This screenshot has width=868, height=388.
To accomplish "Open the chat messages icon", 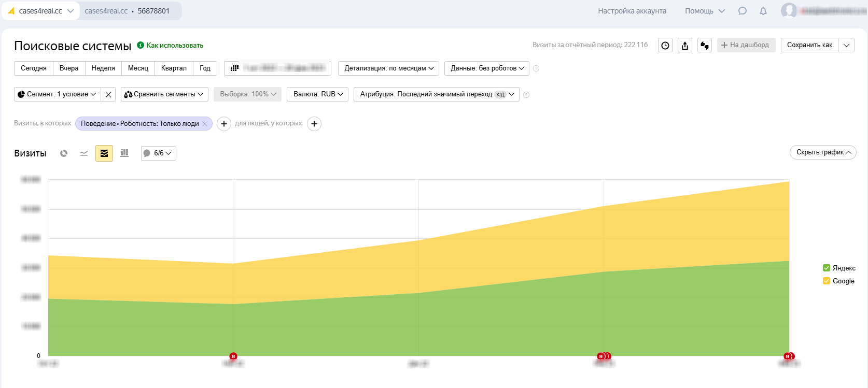I will (743, 11).
